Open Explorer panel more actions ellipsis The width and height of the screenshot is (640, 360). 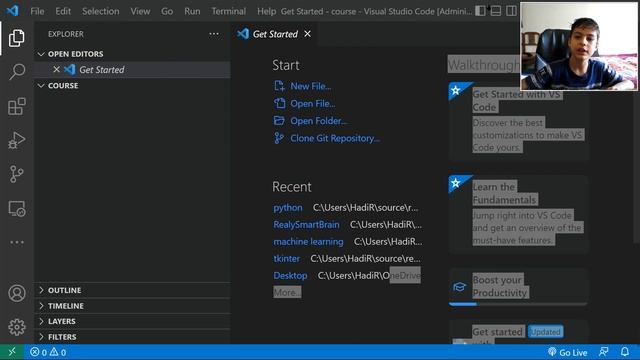pyautogui.click(x=214, y=34)
